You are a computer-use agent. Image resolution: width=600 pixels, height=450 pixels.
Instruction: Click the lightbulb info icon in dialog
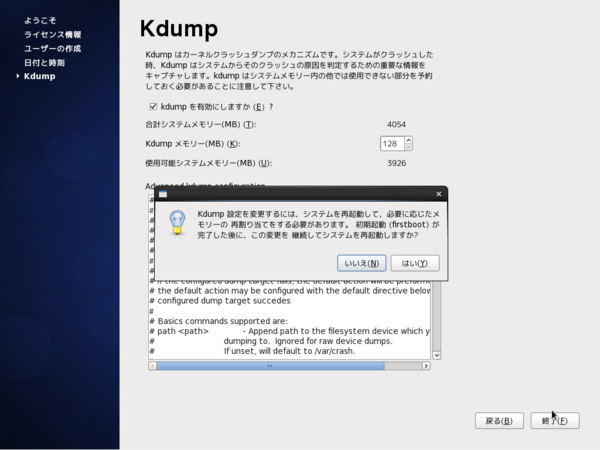[x=177, y=222]
